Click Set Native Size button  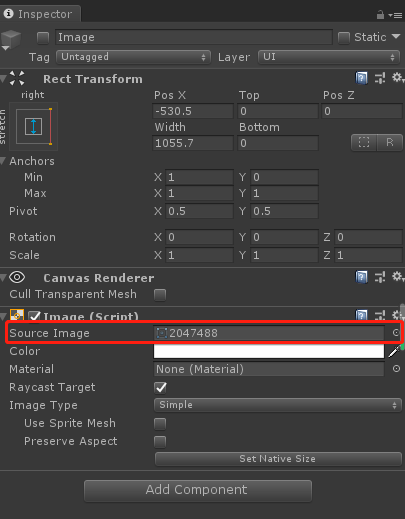[278, 459]
